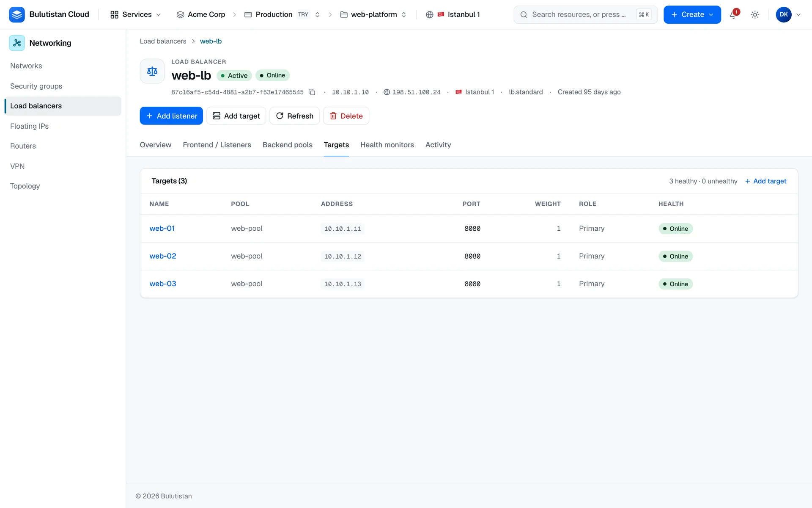Screen dimensions: 812x508
Task: Open the Backend pools tab
Action: point(288,145)
